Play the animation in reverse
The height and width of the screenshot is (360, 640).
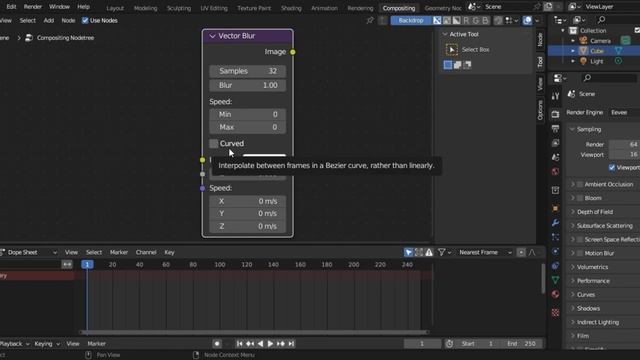click(260, 344)
